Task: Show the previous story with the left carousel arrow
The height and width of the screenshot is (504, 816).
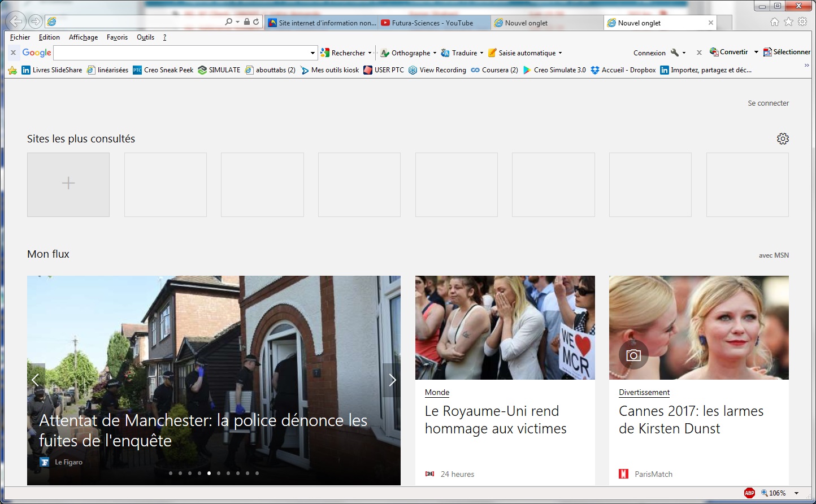Action: click(x=36, y=380)
